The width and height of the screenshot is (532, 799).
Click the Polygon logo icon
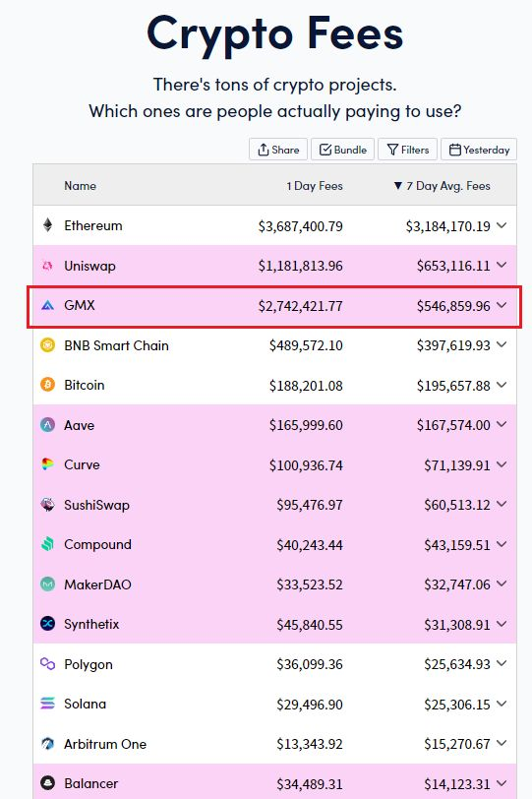tap(47, 663)
